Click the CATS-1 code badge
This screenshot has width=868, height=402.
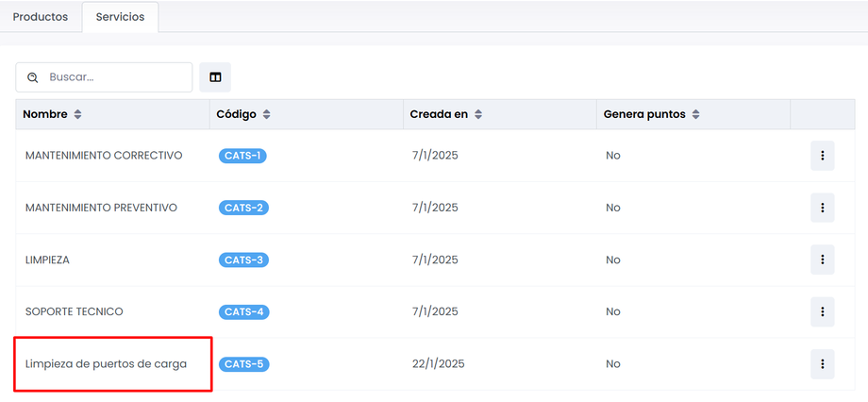[x=242, y=156]
